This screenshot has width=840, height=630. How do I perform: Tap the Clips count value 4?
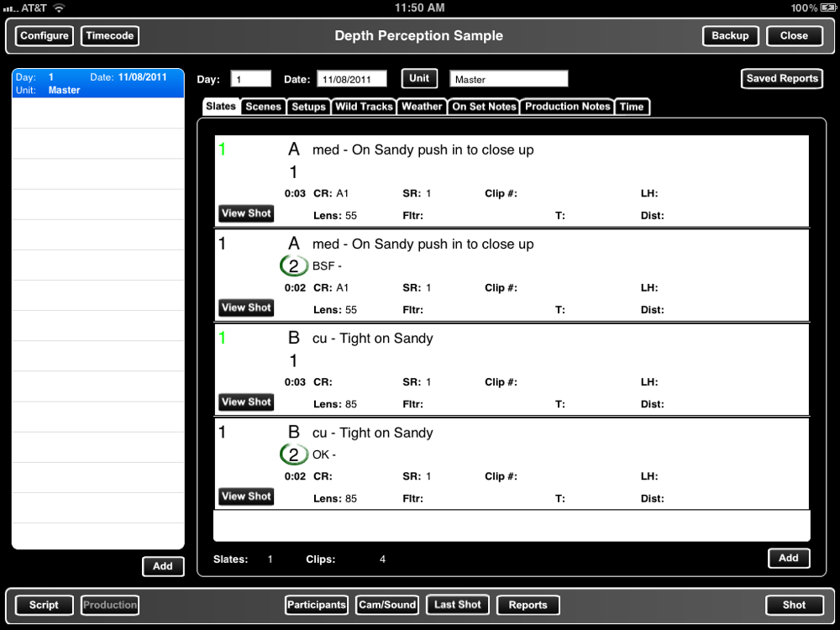click(382, 559)
